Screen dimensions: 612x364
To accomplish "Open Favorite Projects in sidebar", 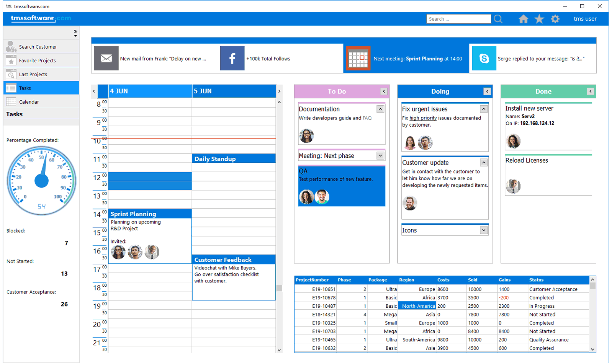I will pos(37,60).
